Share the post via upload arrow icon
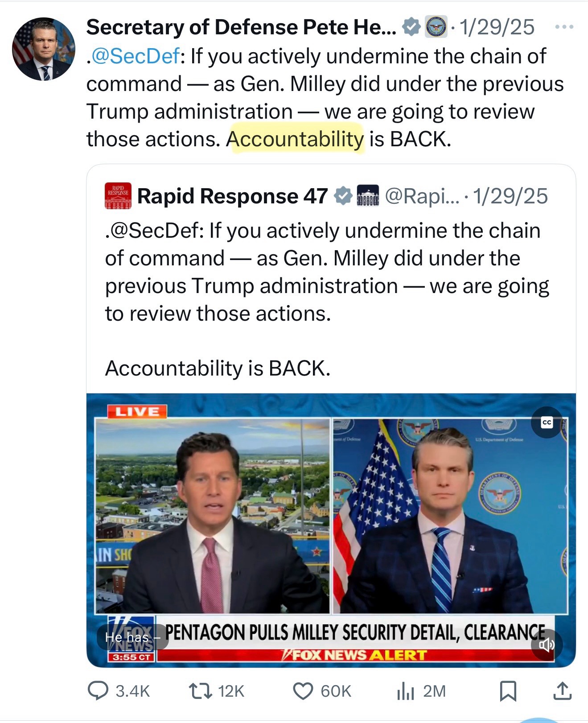 (562, 690)
